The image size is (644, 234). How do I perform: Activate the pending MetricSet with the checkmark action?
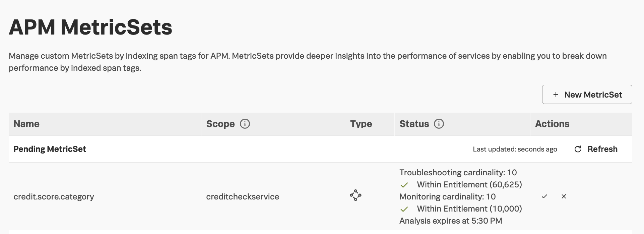pos(544,196)
